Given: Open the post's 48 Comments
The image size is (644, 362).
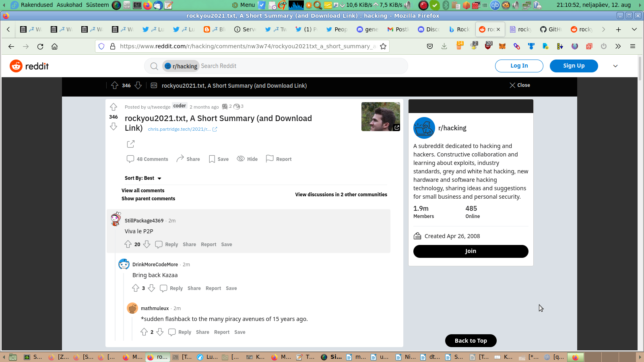Looking at the screenshot, I should pos(147,159).
